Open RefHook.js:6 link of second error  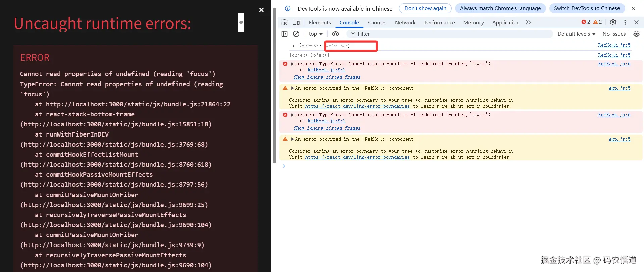pyautogui.click(x=614, y=115)
